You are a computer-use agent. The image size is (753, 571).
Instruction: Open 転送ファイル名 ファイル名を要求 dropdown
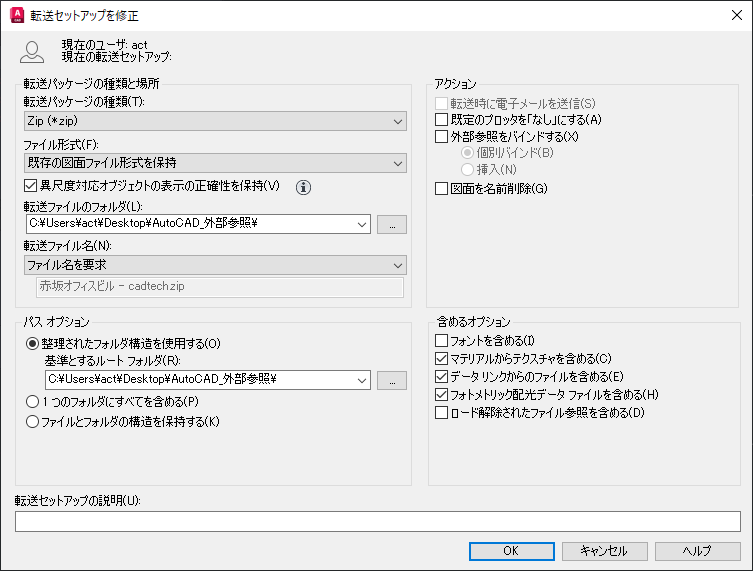coord(215,265)
